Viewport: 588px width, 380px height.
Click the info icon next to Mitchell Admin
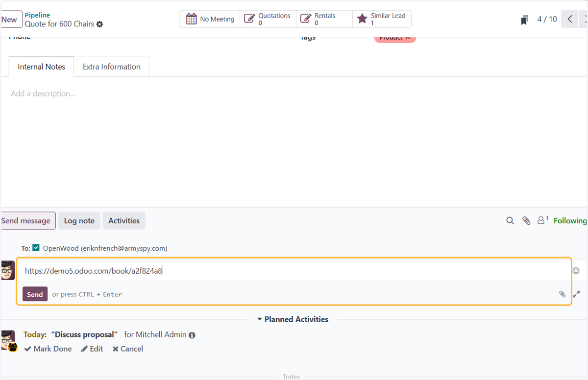point(192,335)
